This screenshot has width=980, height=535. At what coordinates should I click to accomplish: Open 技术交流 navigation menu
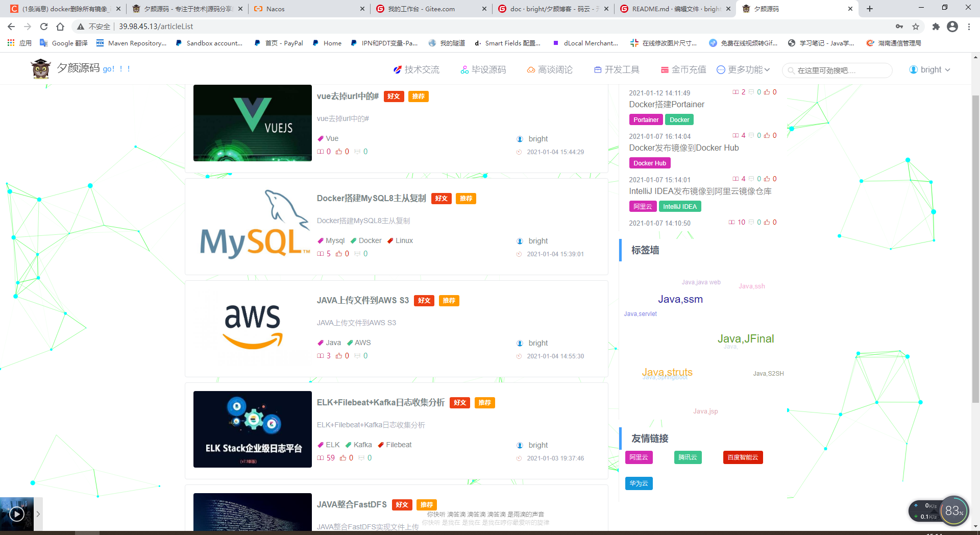416,69
